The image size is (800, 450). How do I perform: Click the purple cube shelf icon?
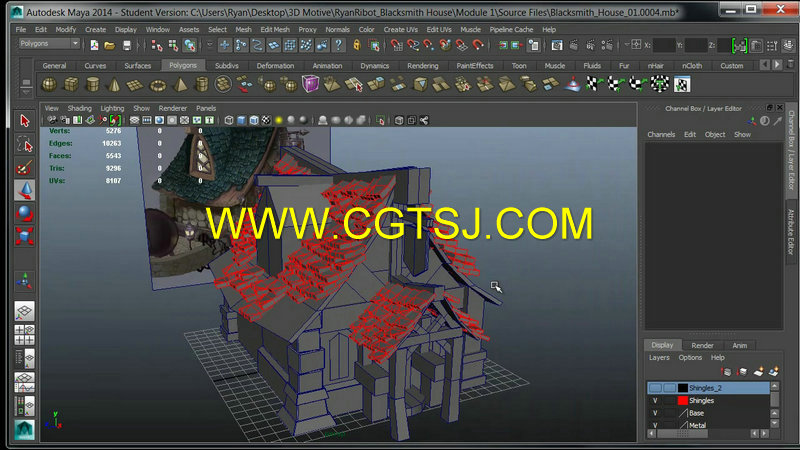point(310,84)
